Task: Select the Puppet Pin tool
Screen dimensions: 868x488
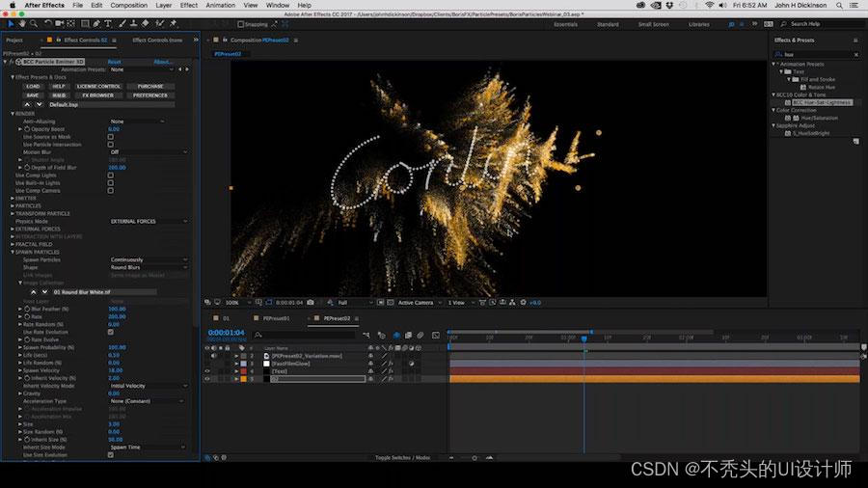Action: (x=173, y=24)
